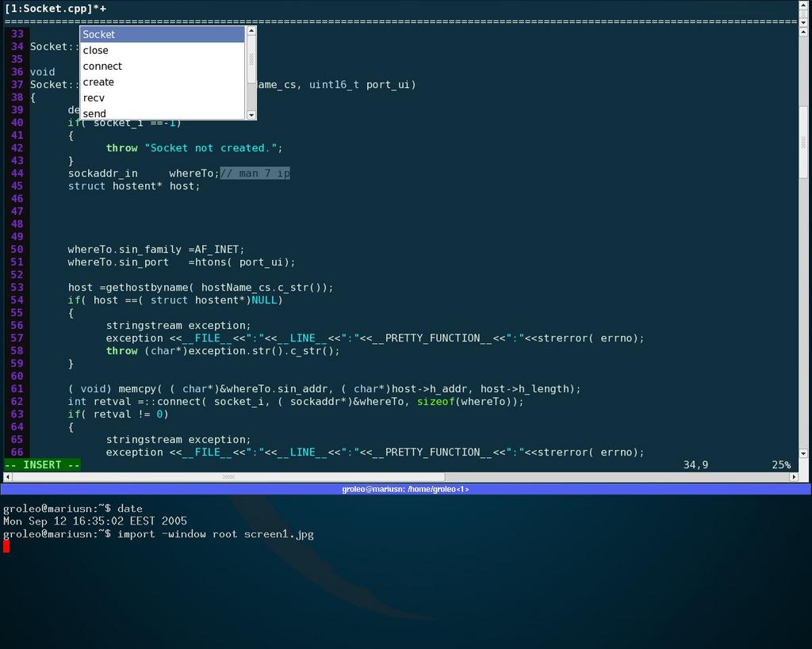Click the "Socket not created." string literal

[211, 148]
